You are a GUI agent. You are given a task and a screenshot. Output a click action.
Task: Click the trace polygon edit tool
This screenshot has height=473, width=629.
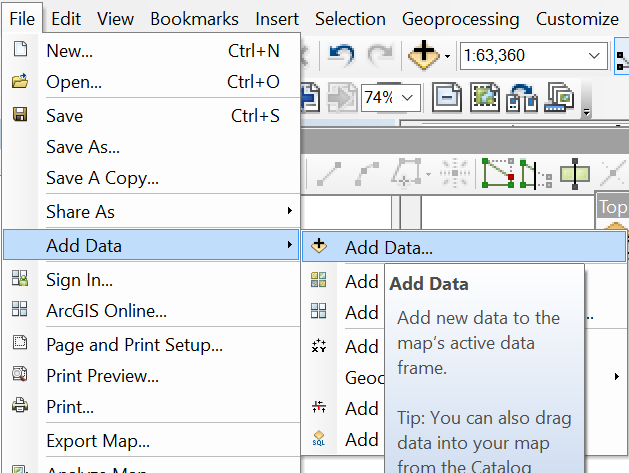click(x=407, y=173)
